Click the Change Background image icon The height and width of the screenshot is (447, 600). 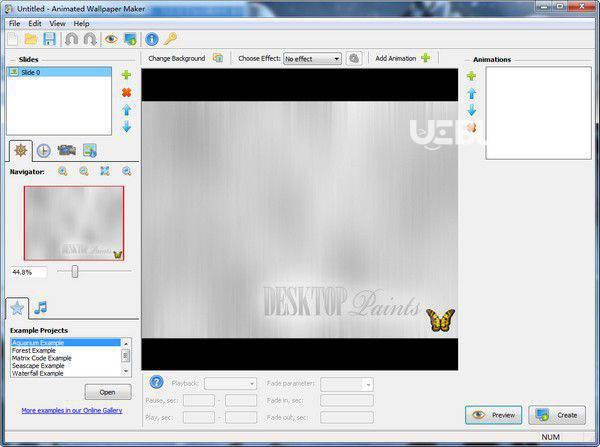[x=218, y=58]
